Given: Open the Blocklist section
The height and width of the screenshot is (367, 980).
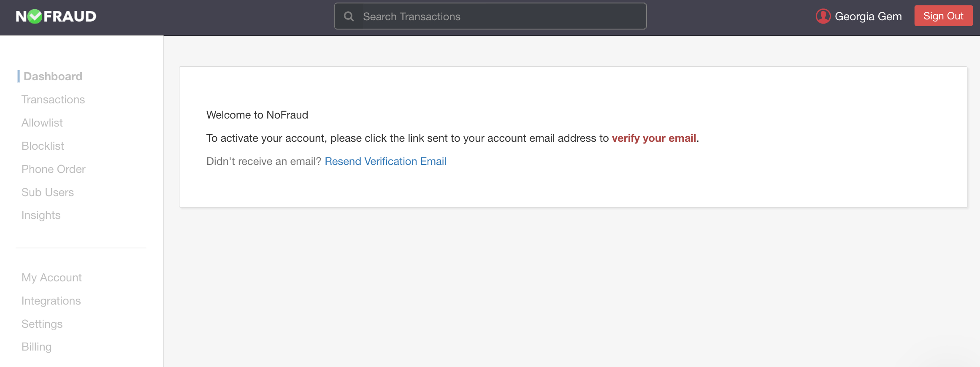Looking at the screenshot, I should [x=43, y=146].
